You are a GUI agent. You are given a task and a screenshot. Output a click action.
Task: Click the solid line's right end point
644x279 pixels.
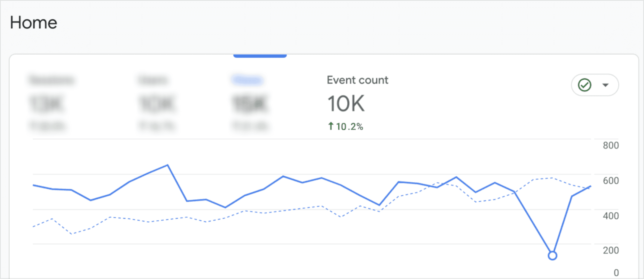click(x=590, y=186)
